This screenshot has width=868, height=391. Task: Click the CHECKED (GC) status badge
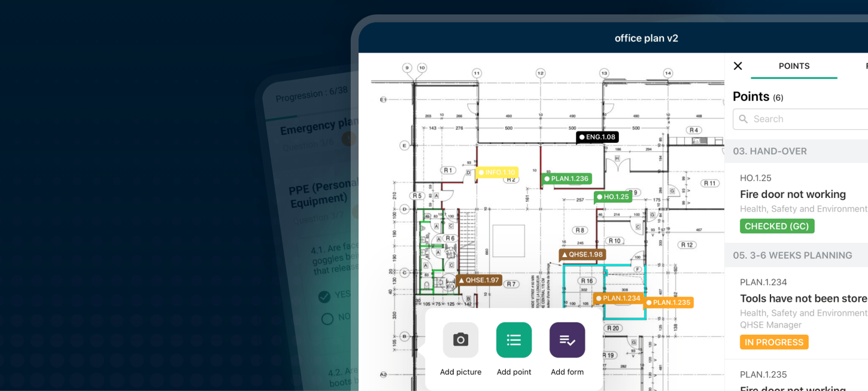pos(777,226)
